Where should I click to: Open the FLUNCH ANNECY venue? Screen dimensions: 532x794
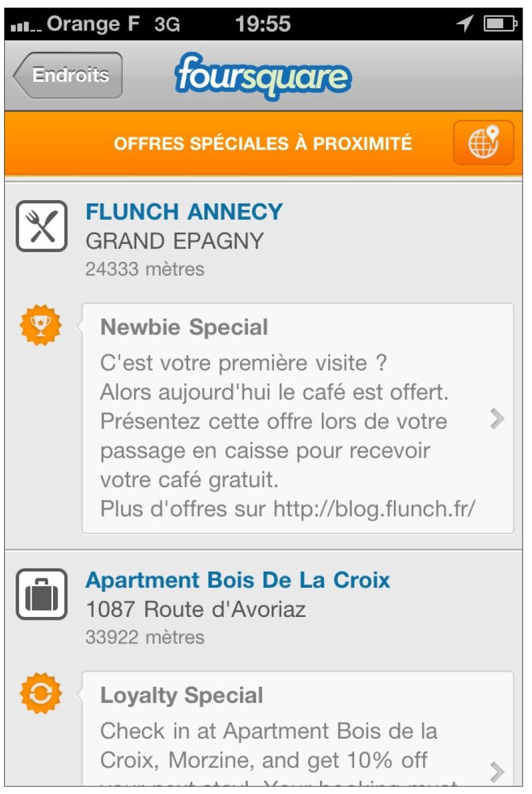(x=184, y=211)
